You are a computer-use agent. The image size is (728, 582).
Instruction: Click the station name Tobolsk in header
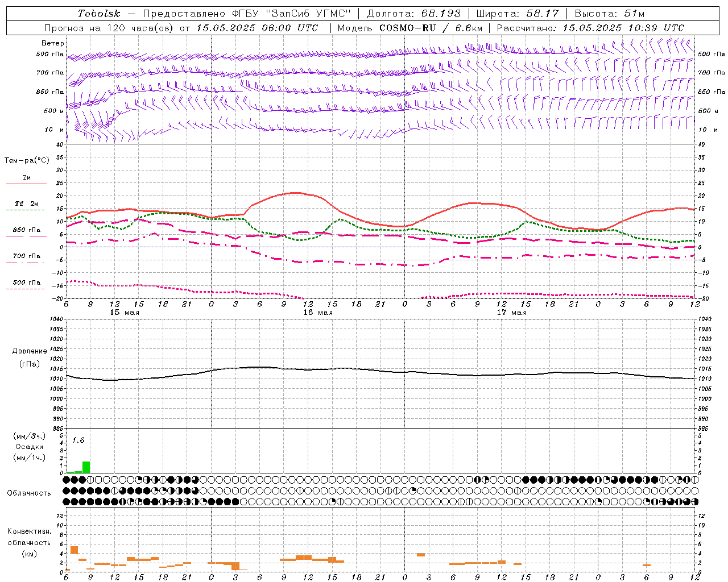(x=99, y=14)
